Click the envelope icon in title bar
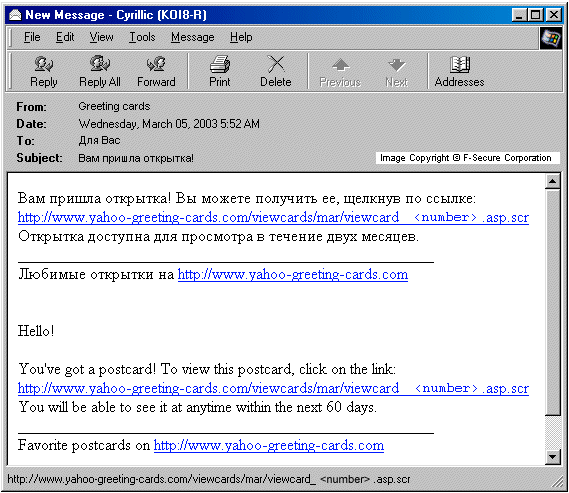This screenshot has width=569, height=493. pyautogui.click(x=15, y=15)
